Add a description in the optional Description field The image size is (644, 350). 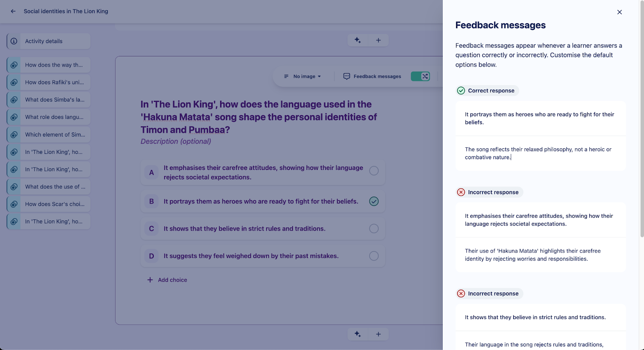point(176,141)
